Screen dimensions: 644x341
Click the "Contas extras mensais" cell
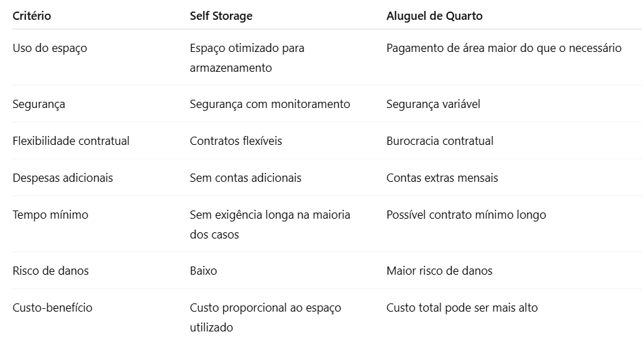click(x=442, y=178)
